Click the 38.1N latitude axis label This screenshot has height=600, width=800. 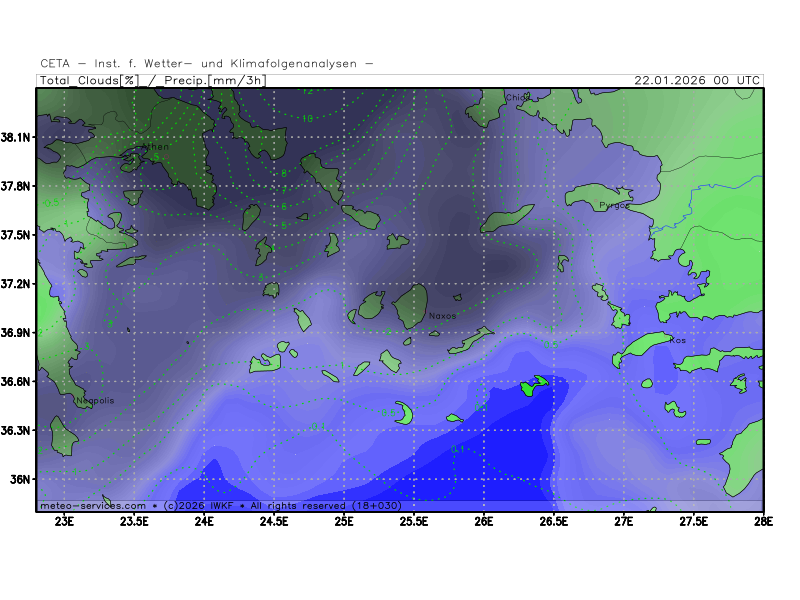(17, 137)
